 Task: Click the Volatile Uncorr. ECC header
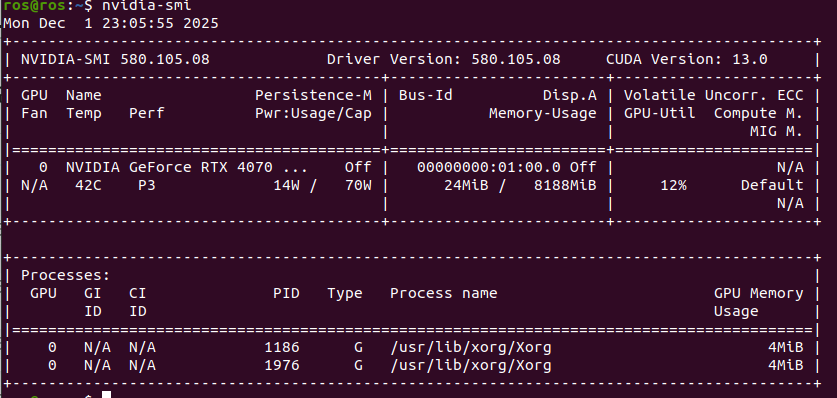point(713,95)
